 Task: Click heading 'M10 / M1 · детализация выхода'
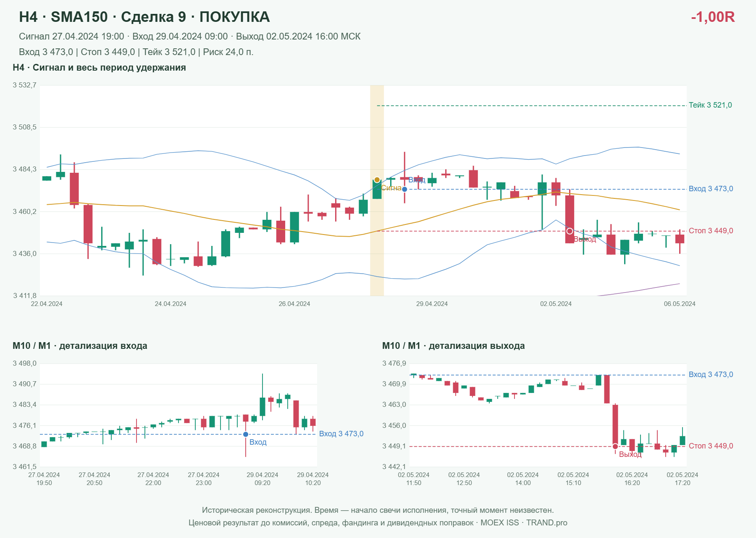(454, 346)
